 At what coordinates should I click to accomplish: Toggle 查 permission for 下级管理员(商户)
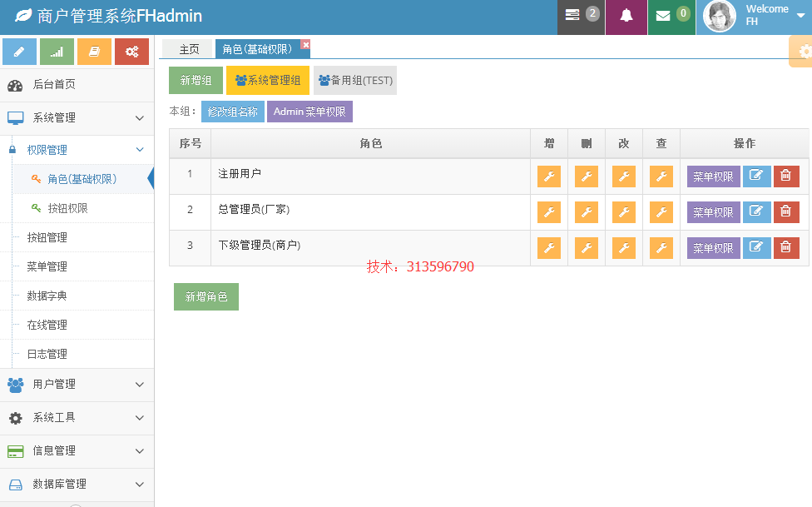[661, 248]
